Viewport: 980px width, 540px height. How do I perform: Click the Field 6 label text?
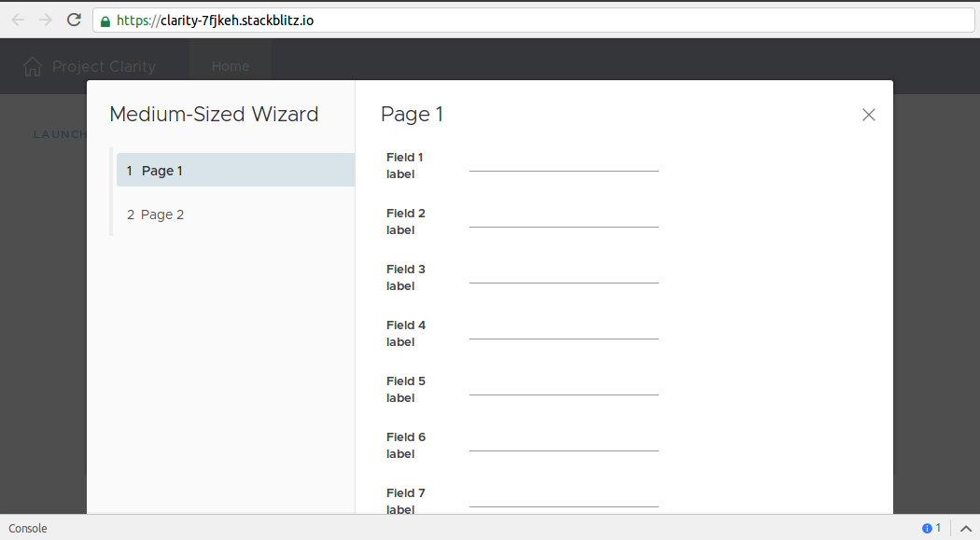406,445
